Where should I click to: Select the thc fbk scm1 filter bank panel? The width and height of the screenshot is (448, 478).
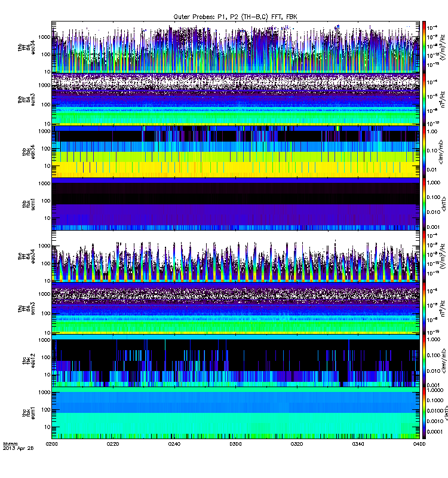pos(235,413)
